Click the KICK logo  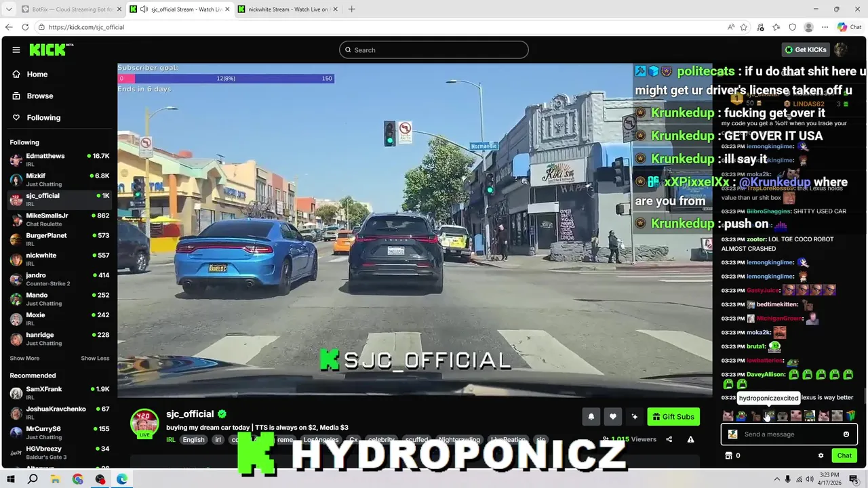pos(51,49)
